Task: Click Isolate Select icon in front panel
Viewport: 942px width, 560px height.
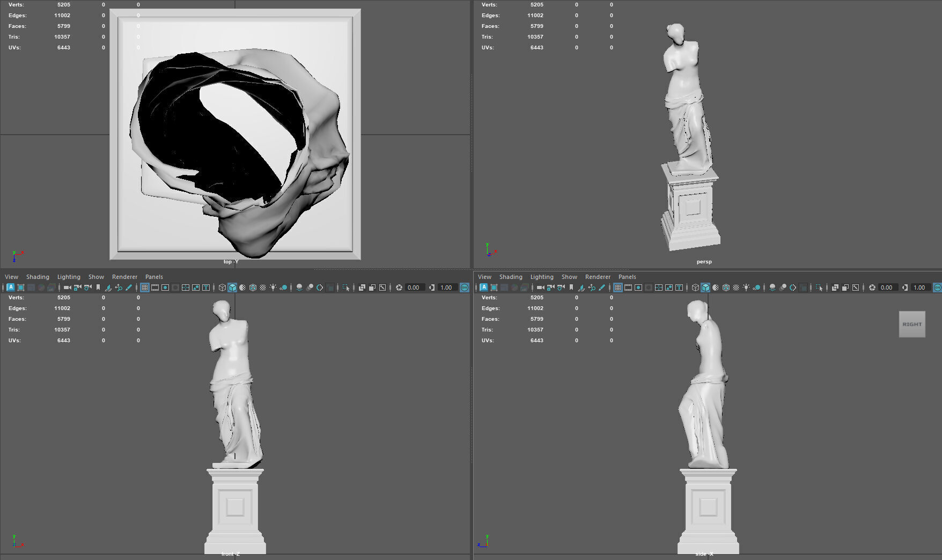Action: coord(346,288)
